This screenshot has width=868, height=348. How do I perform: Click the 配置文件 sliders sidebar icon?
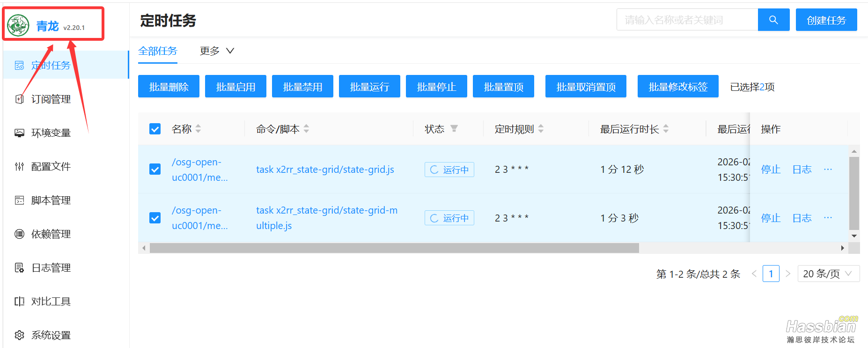click(x=19, y=166)
